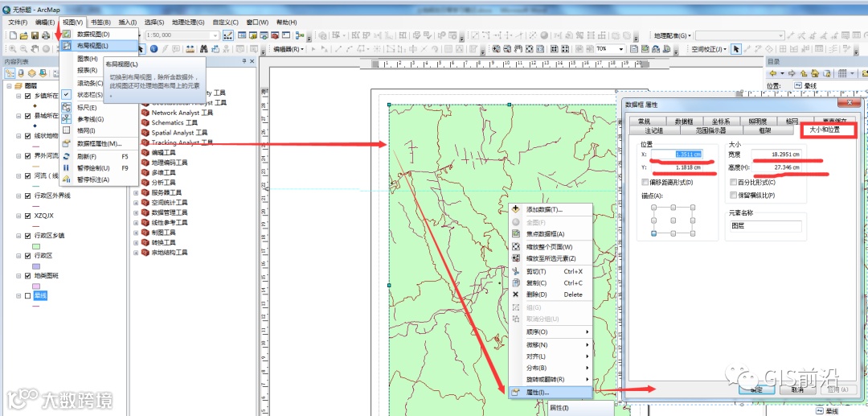
Task: Choose the Zoom In magnifier tool
Action: 12,49
